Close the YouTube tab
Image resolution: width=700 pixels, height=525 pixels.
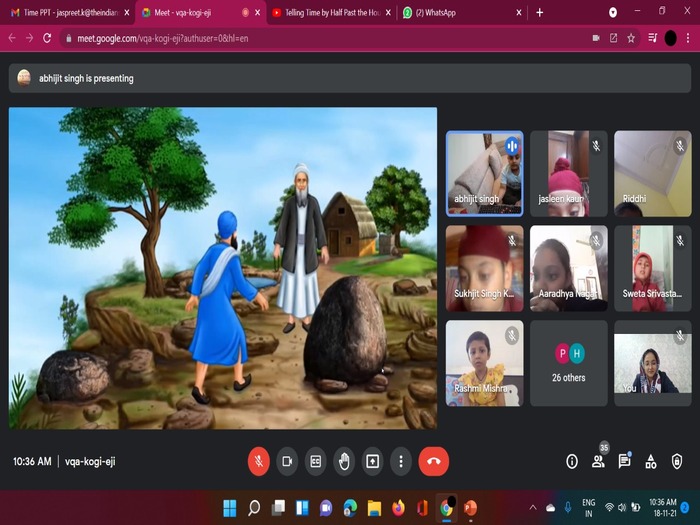click(x=388, y=12)
